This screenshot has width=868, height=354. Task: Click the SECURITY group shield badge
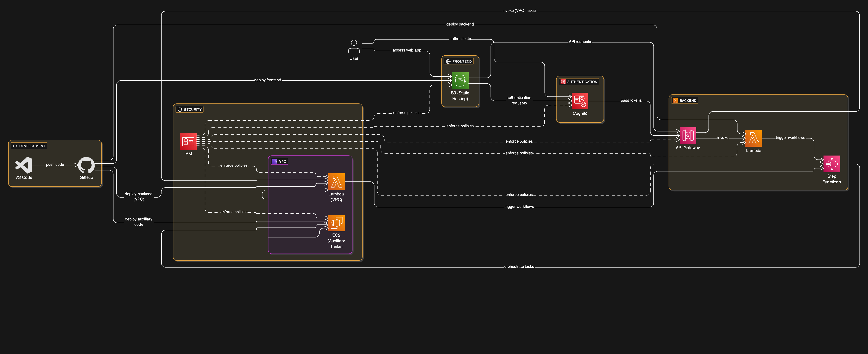[x=189, y=109]
